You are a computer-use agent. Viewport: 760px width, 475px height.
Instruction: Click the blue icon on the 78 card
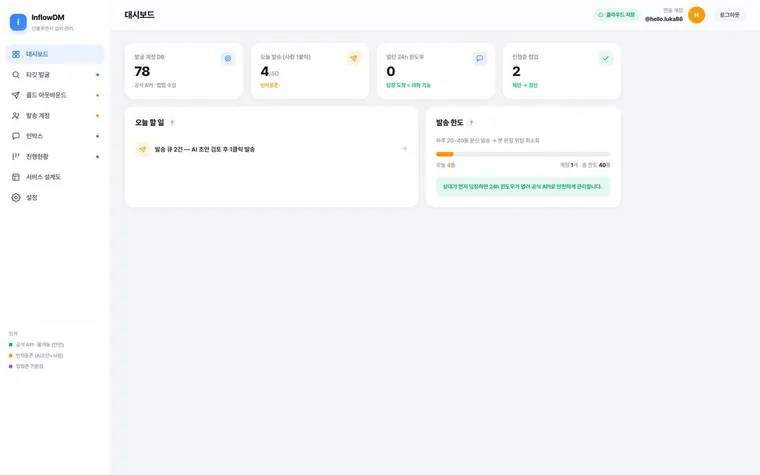228,58
